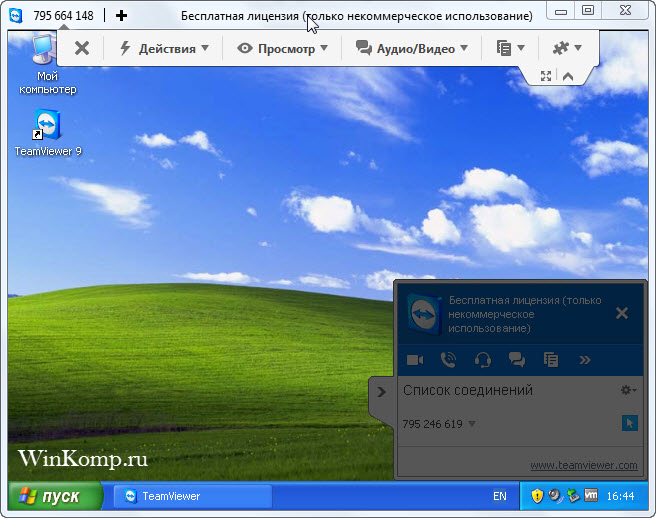Click the пуск Start button
The image size is (656, 518).
click(x=54, y=496)
